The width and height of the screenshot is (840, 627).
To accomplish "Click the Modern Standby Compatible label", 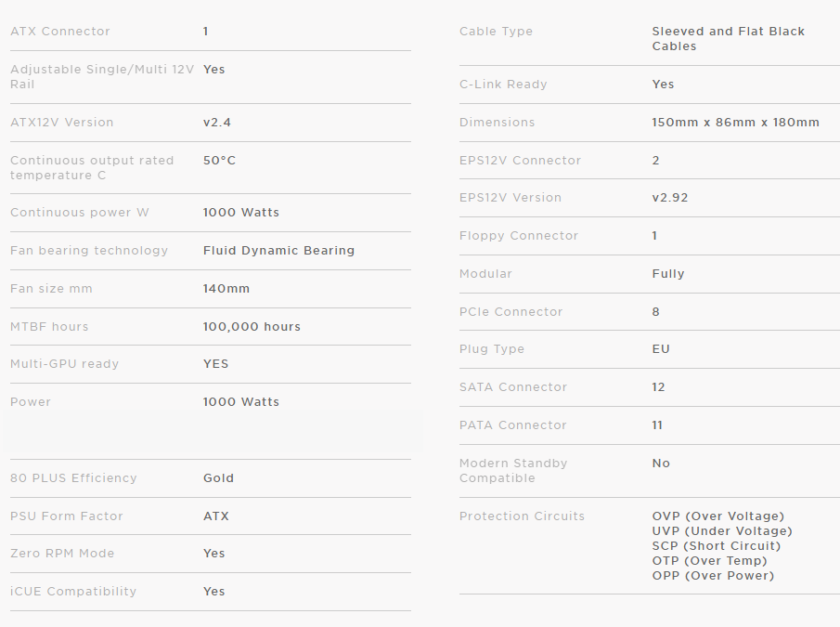I will coord(513,471).
